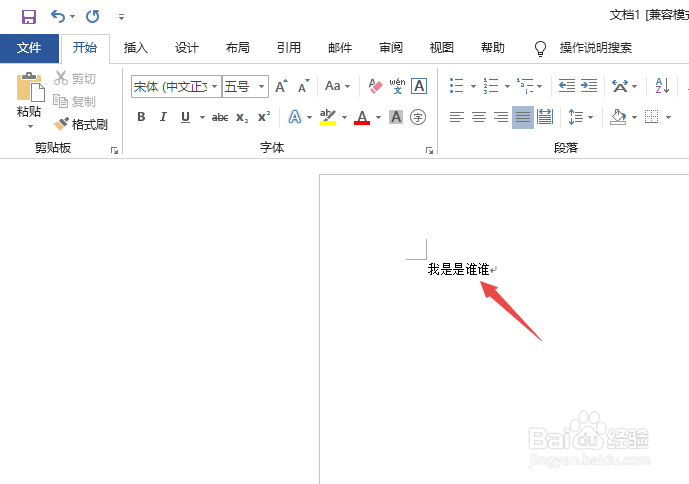This screenshot has height=484, width=689.
Task: Switch to the 视图 tab
Action: 442,47
